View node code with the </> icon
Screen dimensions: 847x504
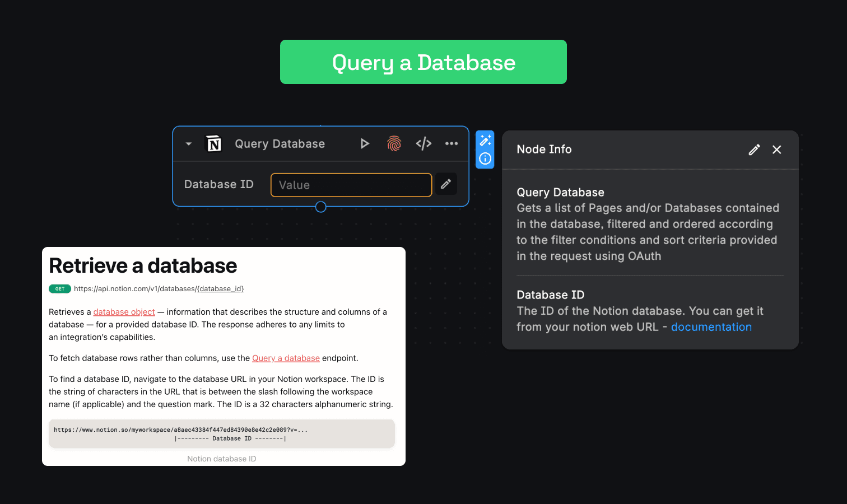pos(424,143)
